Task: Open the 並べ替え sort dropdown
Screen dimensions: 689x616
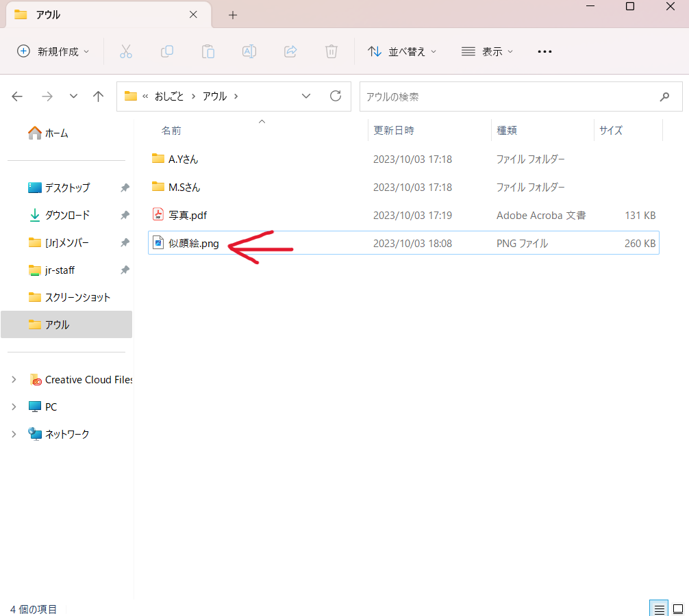Action: coord(402,51)
